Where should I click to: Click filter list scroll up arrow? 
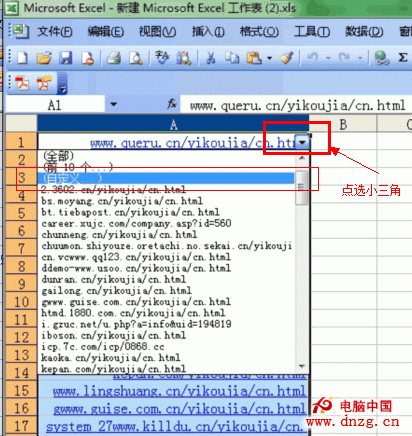(x=302, y=158)
